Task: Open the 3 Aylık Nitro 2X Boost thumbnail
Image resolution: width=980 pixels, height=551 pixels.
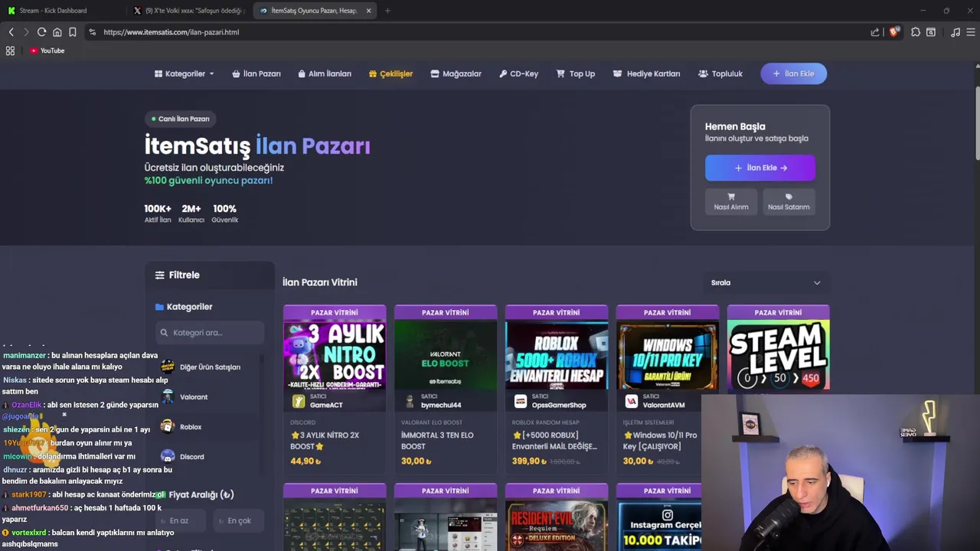Action: (335, 355)
